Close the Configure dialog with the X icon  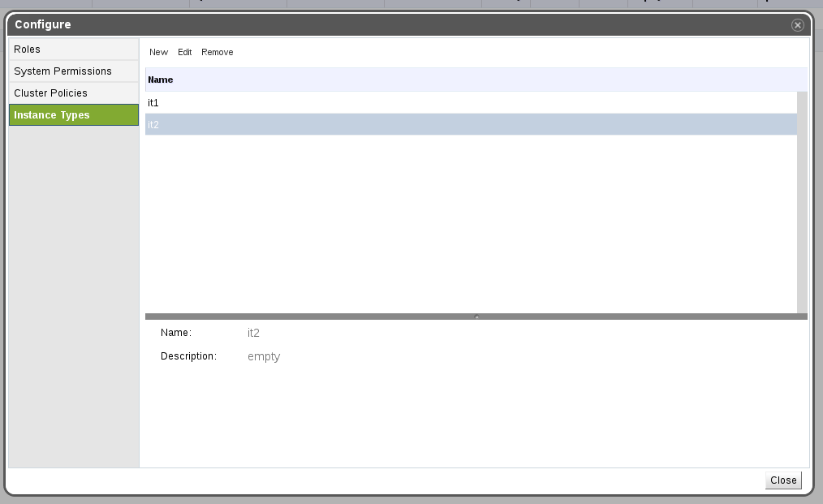[x=797, y=25]
